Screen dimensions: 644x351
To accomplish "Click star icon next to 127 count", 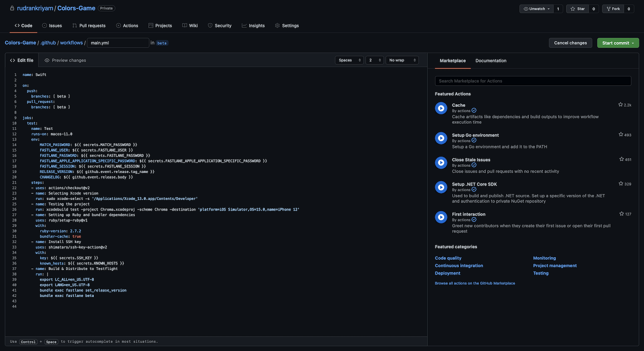I will (x=621, y=214).
